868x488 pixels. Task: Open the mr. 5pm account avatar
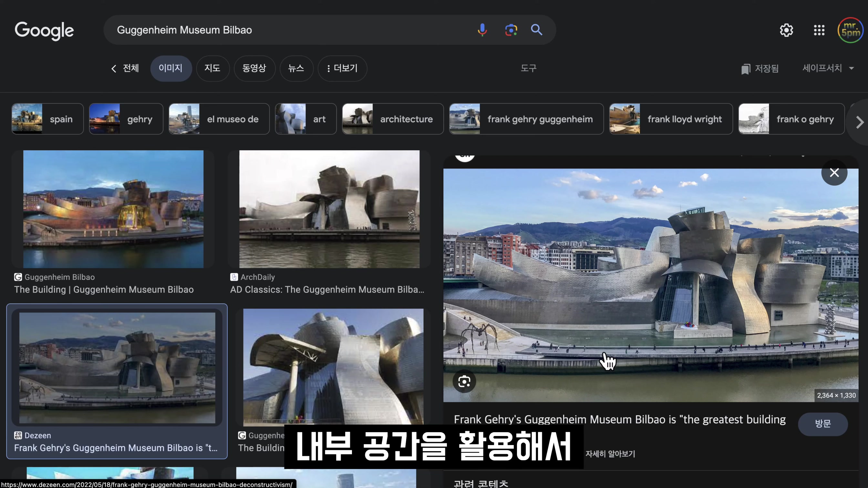click(851, 30)
